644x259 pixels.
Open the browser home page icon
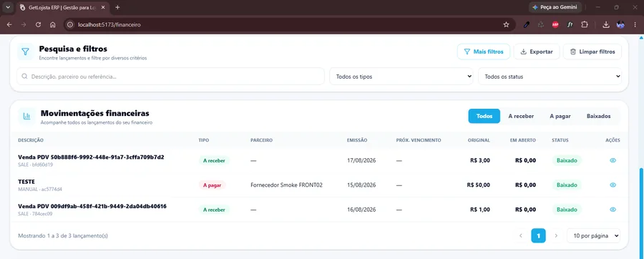click(52, 24)
